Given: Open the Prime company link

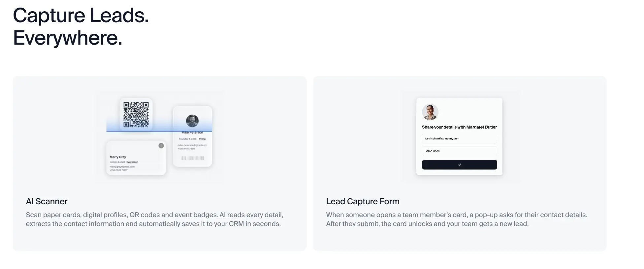Looking at the screenshot, I should pos(202,139).
